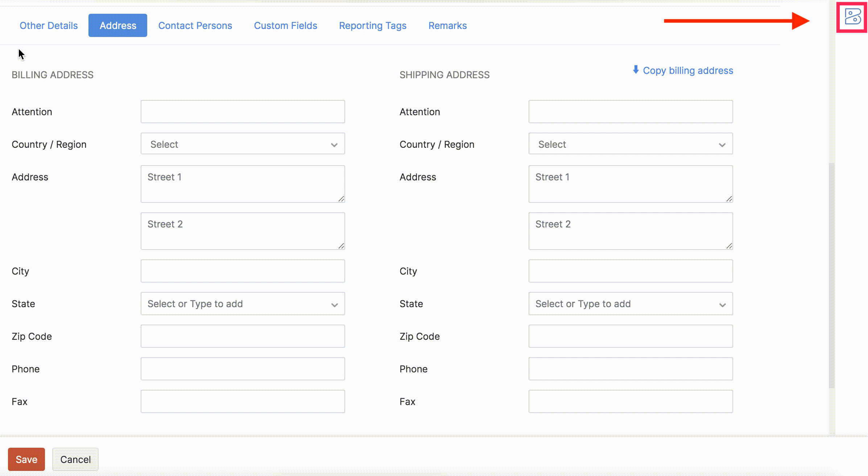
Task: Click the billing Phone input
Action: point(243,369)
